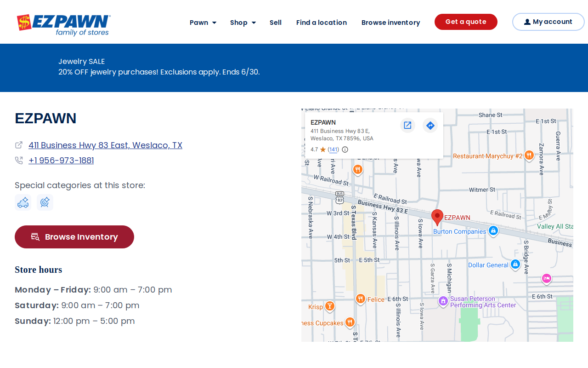This screenshot has width=588, height=368.
Task: Click the 141 reviews link on map
Action: (x=334, y=149)
